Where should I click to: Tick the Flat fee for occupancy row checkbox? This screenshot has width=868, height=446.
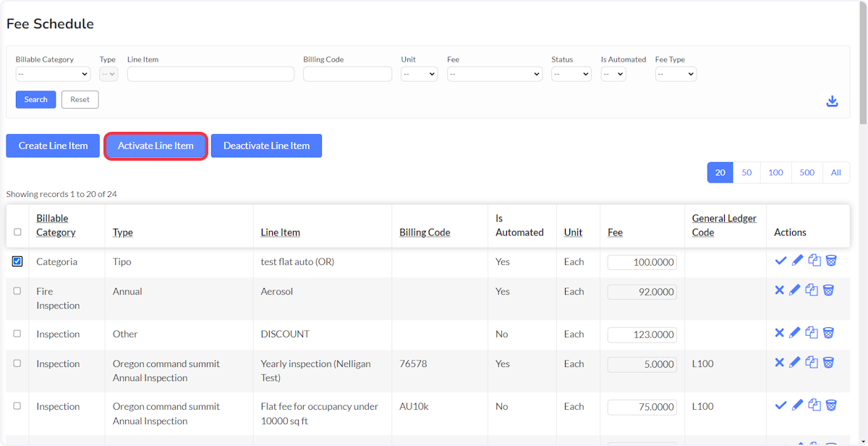tap(17, 406)
